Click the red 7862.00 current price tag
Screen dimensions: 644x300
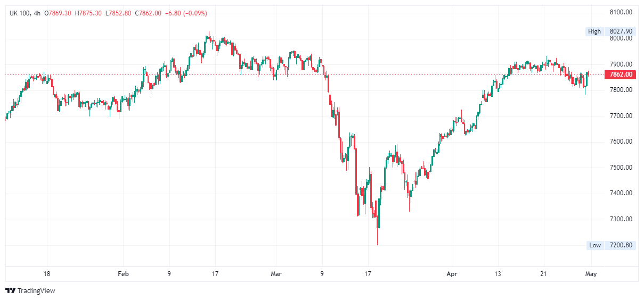click(621, 75)
